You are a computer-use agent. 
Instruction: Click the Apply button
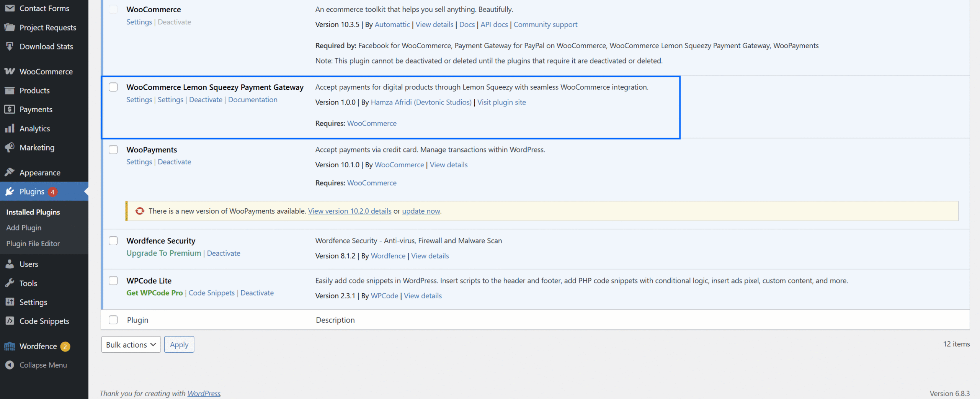point(179,344)
